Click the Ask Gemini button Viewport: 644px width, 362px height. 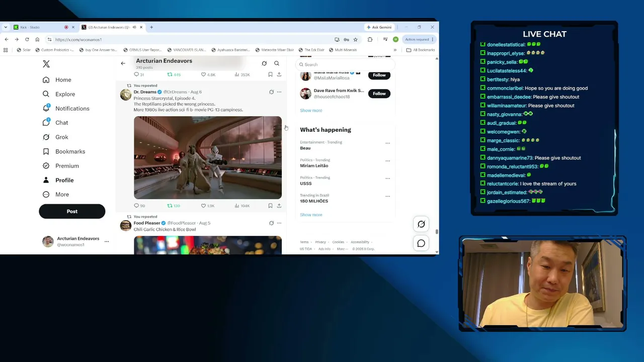coord(379,27)
